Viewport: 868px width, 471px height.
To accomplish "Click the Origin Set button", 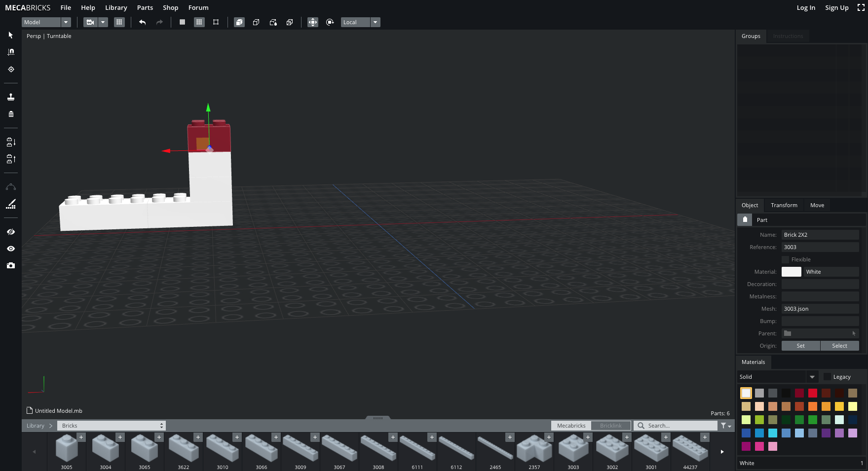I will 800,346.
